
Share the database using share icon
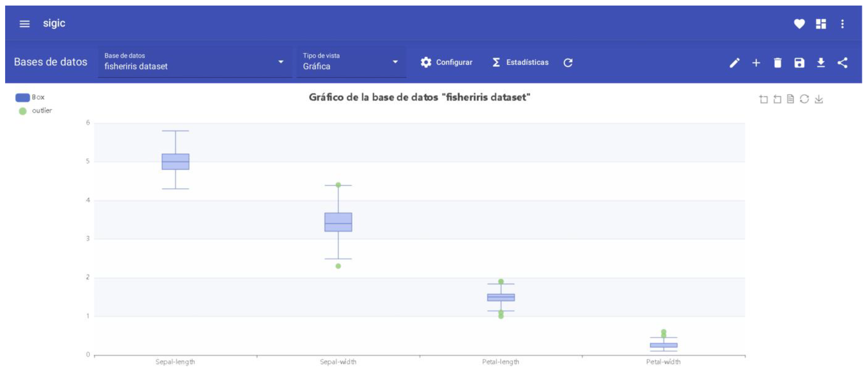click(842, 63)
